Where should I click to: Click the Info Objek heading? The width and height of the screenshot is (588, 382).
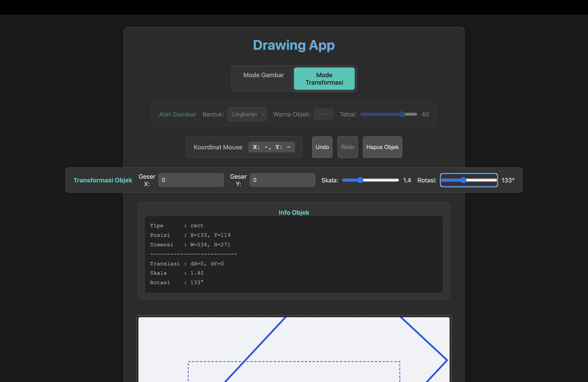(294, 213)
